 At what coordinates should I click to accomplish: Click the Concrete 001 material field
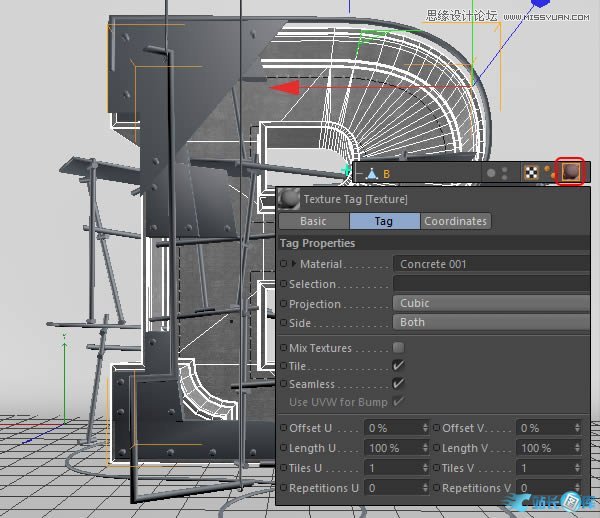point(490,264)
